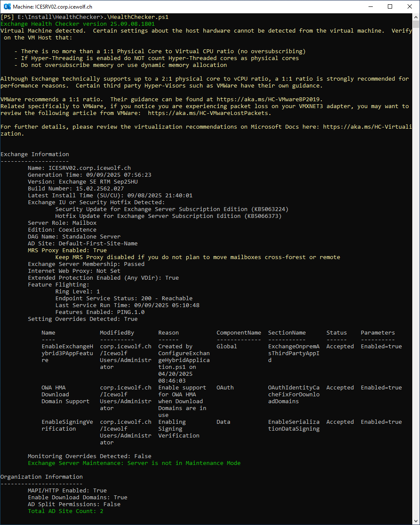The height and width of the screenshot is (525, 420).
Task: Click the scrollbar up arrow
Action: tap(416, 17)
